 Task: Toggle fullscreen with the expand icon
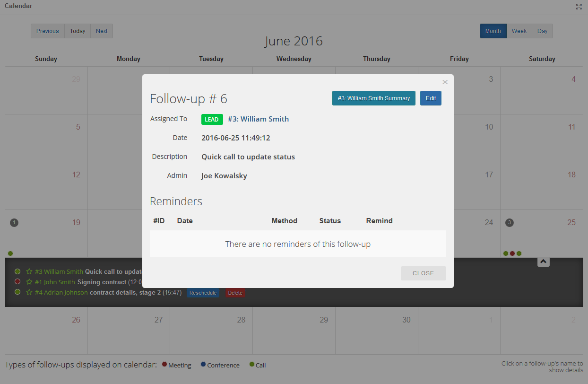point(579,7)
